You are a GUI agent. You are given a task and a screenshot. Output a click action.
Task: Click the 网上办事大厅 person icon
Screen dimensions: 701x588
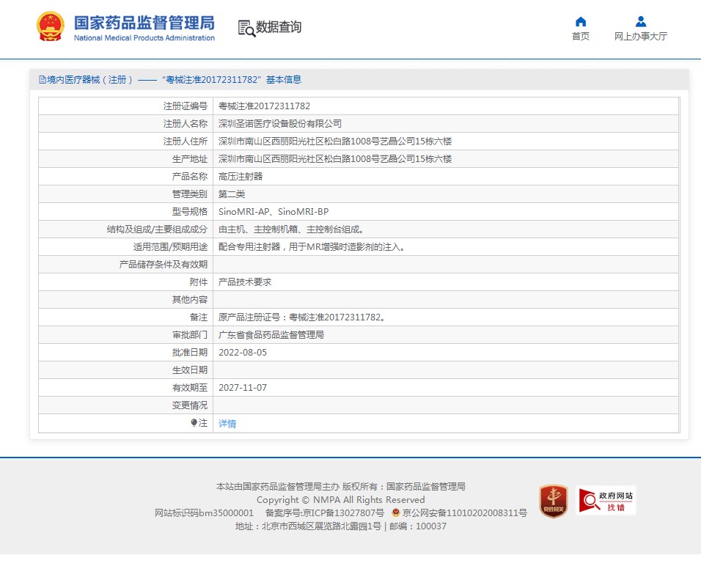(640, 21)
